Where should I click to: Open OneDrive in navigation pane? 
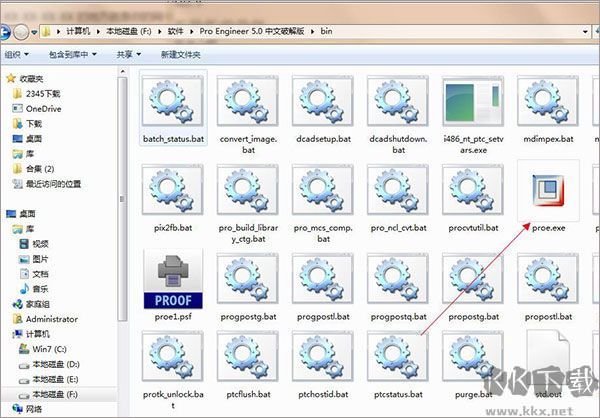pyautogui.click(x=37, y=109)
